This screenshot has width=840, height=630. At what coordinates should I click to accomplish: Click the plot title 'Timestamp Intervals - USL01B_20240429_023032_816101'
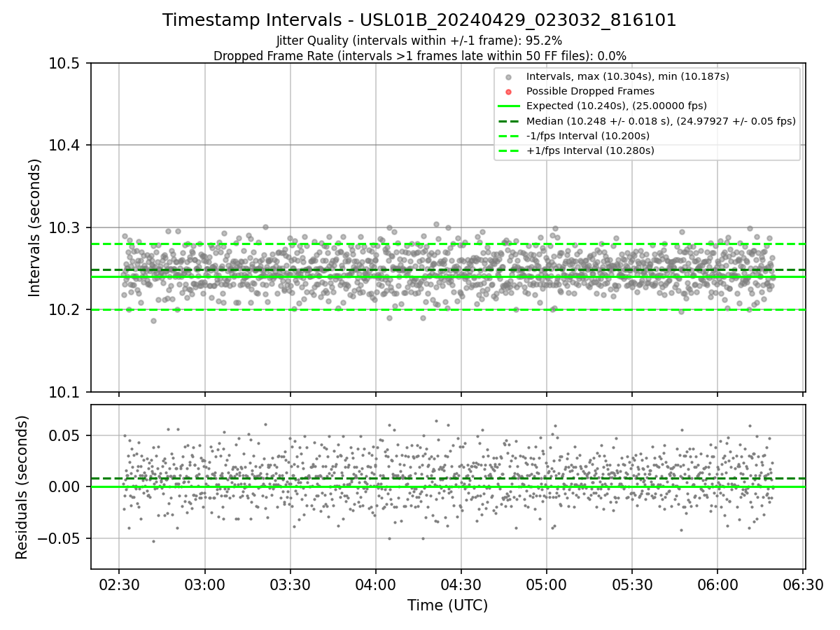click(419, 20)
